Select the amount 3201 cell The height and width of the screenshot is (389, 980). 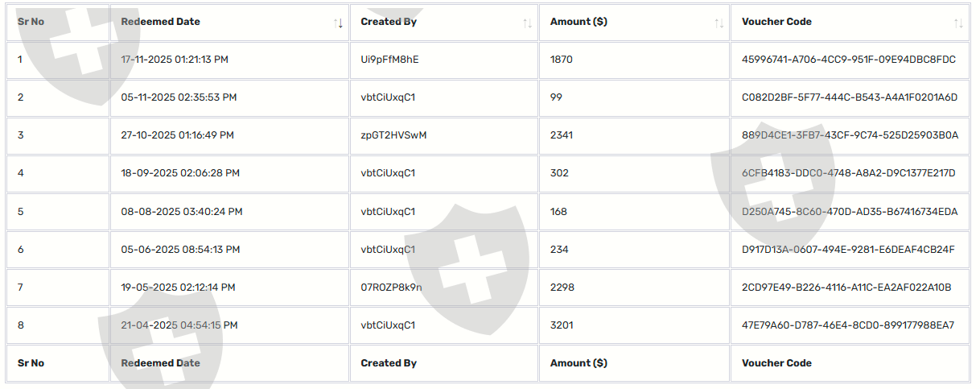(x=635, y=325)
